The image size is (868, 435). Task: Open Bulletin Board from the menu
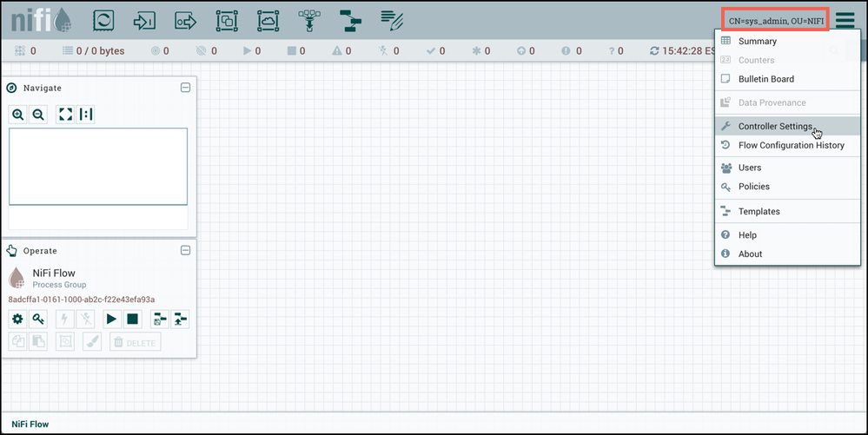pos(787,79)
